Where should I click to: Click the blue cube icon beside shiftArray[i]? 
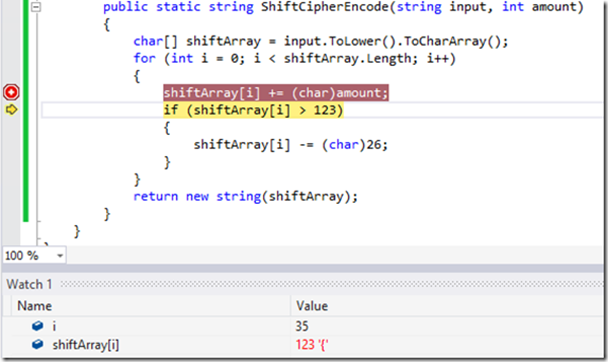point(38,344)
